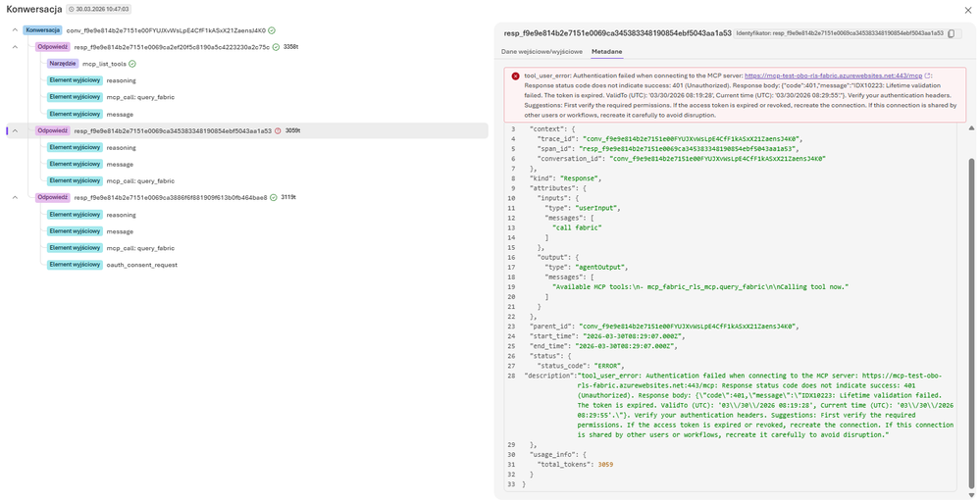This screenshot has width=980, height=503.
Task: Click the 30.03.2026 10:47:03 timestamp badge
Action: tap(98, 10)
